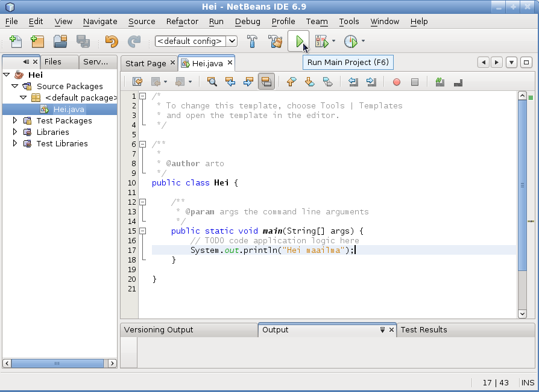Click the editor Back navigation icon
This screenshot has width=539, height=392.
(156, 82)
